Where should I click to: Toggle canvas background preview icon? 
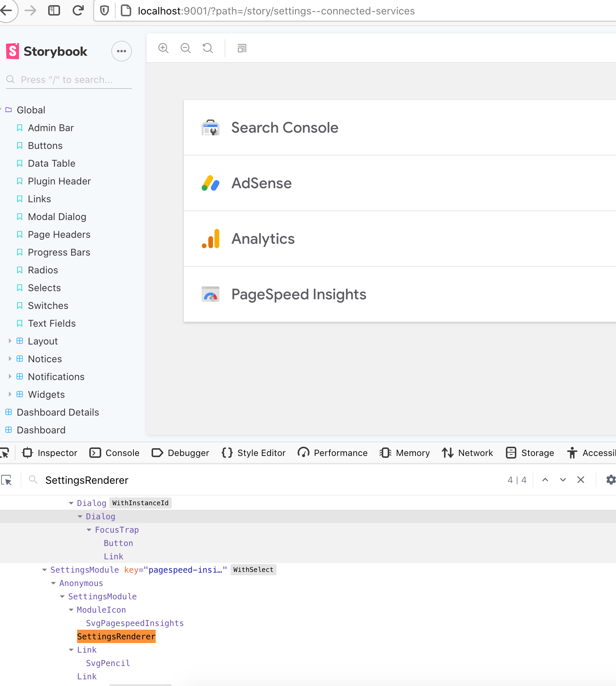click(242, 48)
